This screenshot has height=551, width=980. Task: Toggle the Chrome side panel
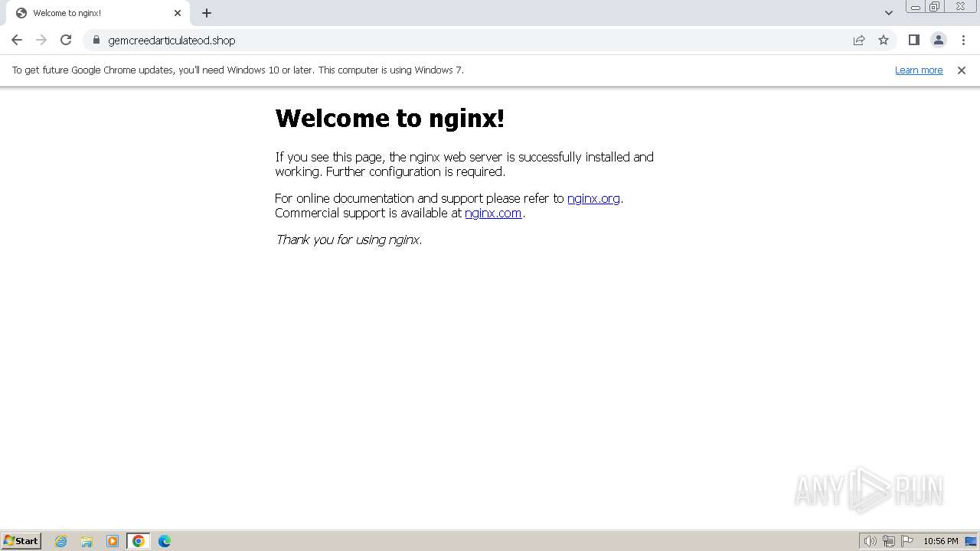click(x=913, y=40)
